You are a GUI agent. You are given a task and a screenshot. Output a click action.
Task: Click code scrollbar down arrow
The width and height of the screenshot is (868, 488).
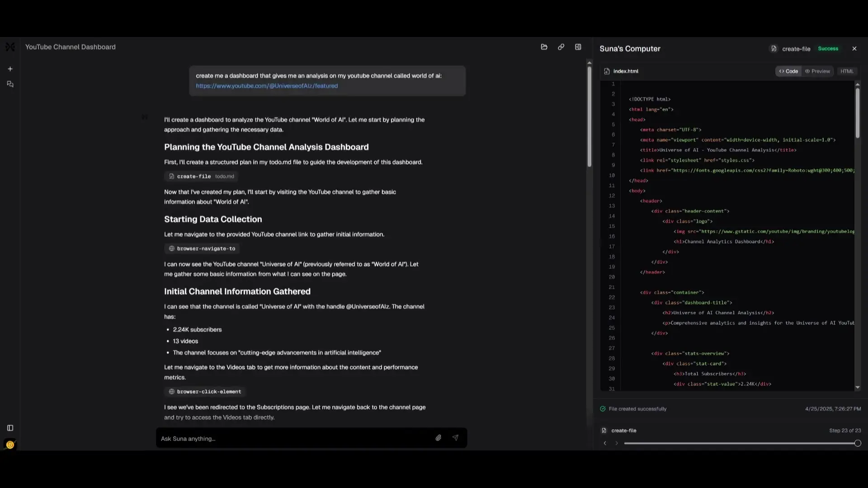click(857, 387)
